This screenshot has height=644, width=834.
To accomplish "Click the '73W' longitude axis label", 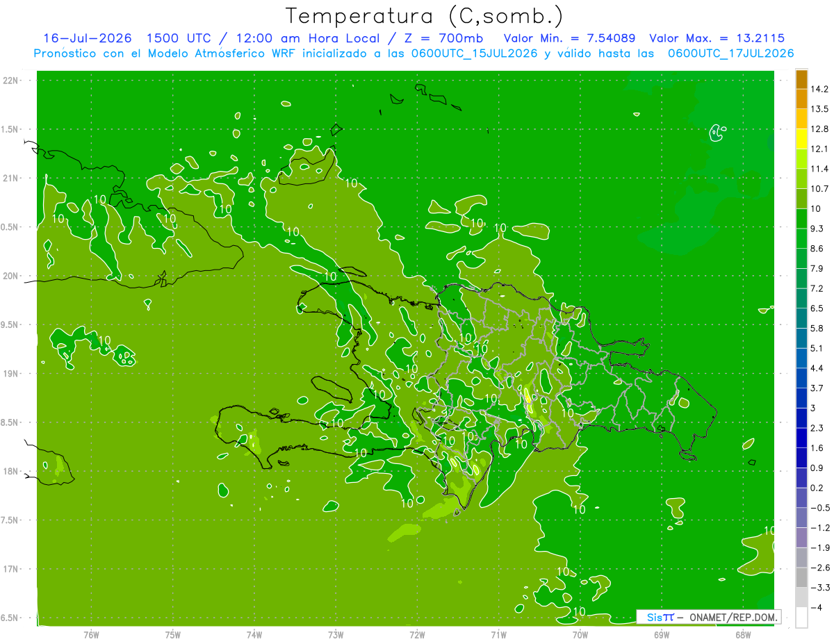I will coord(336,635).
